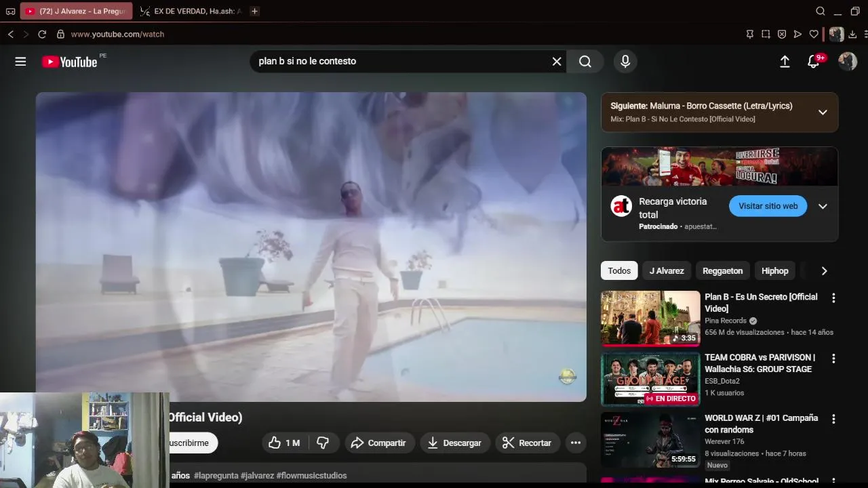Dislike the video

323,443
